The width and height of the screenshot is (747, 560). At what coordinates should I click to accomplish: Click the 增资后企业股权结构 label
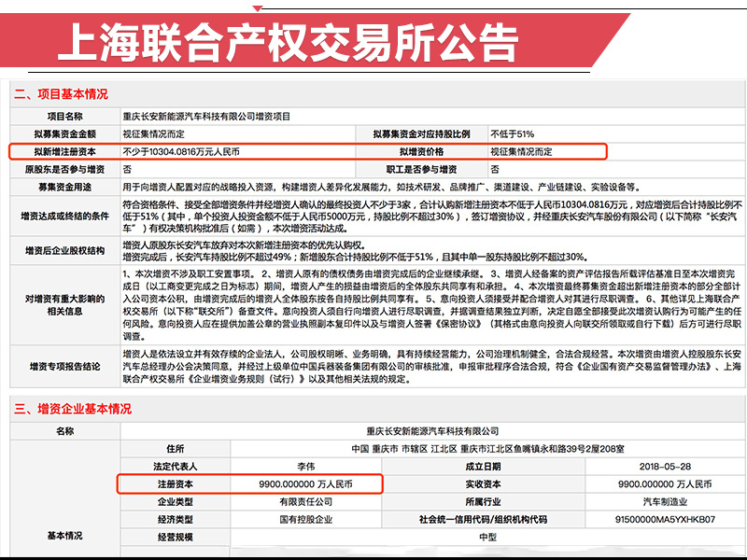[64, 250]
